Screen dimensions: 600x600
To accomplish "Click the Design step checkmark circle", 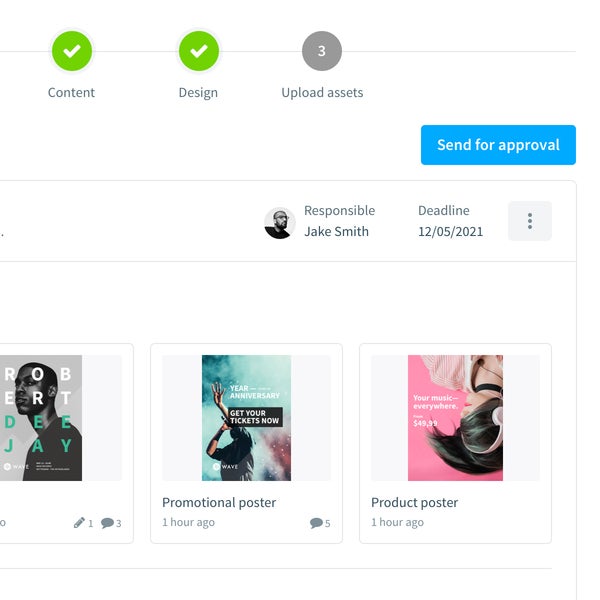I will point(198,51).
